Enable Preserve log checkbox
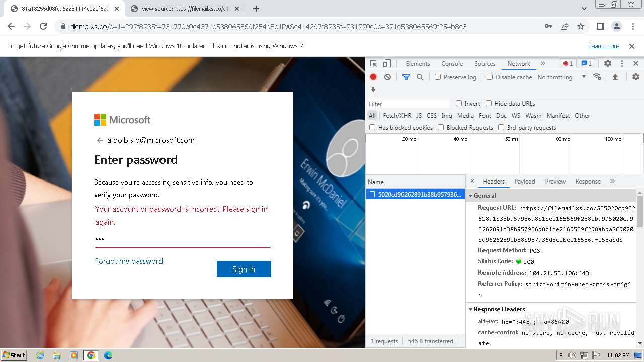 pos(438,77)
